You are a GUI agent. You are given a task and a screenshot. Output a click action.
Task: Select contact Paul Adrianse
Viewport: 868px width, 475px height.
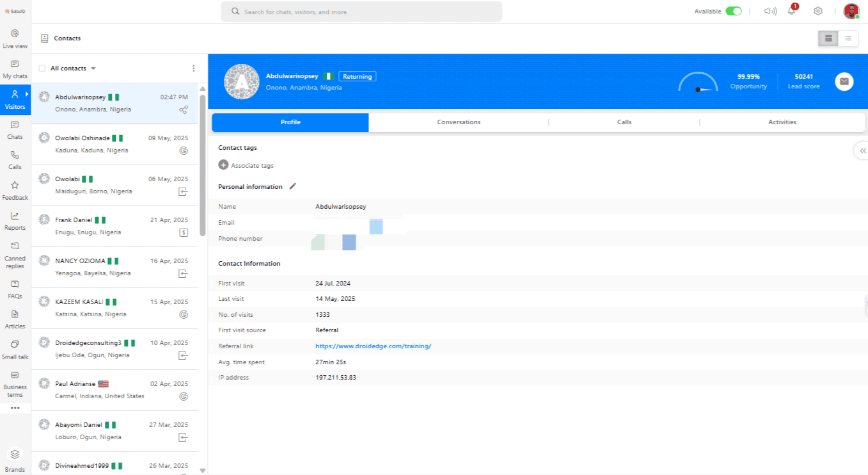(x=115, y=390)
